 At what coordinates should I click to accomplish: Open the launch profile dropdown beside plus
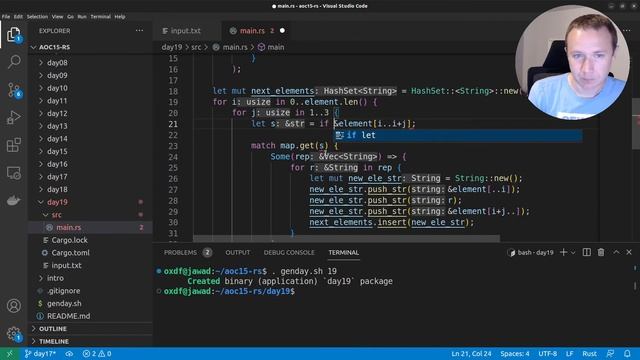click(x=573, y=253)
